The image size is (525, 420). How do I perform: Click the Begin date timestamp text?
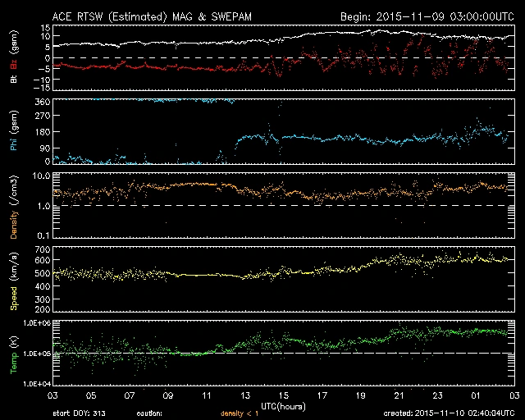coord(426,16)
